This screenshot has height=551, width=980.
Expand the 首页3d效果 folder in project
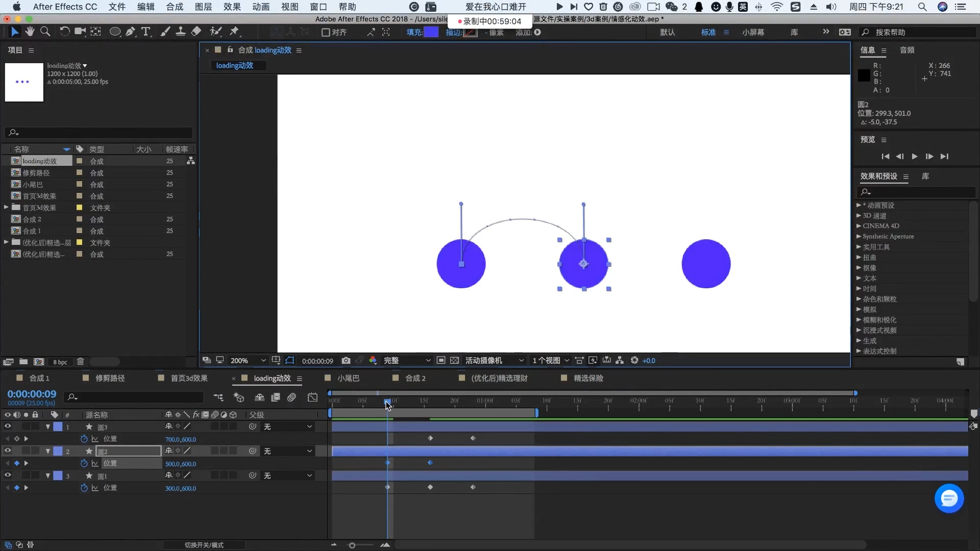(6, 208)
